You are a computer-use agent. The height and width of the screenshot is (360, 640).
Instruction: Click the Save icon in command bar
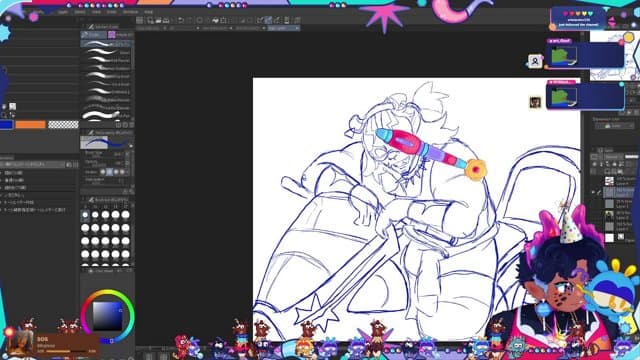click(x=166, y=20)
